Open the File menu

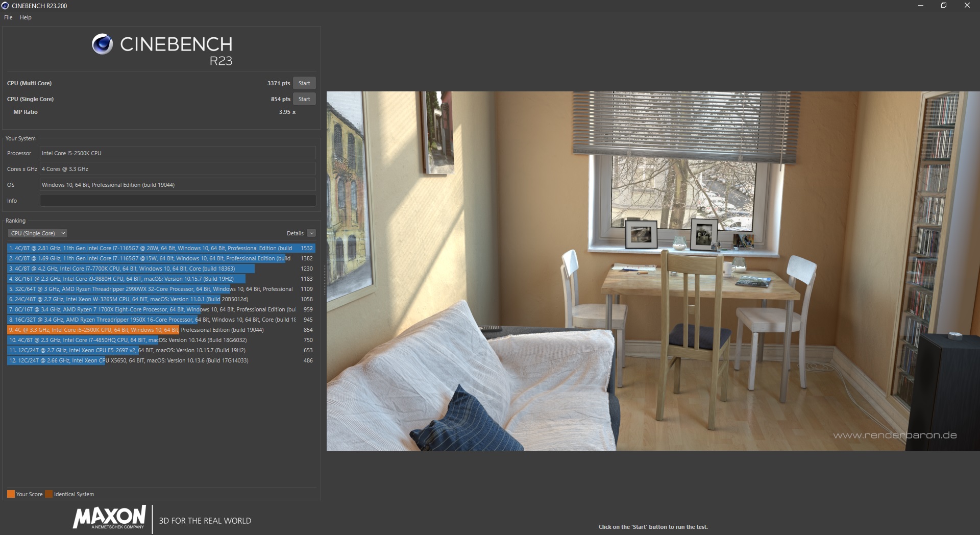pos(8,17)
